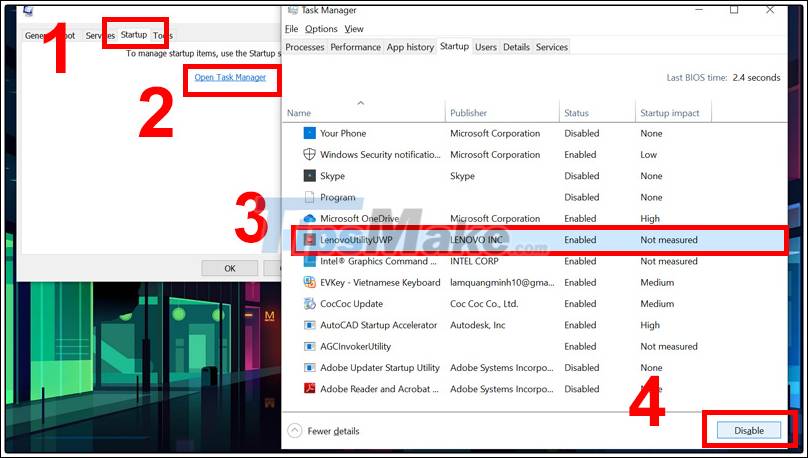
Task: Click the Autodesk, Inc publisher cell
Action: tap(478, 325)
